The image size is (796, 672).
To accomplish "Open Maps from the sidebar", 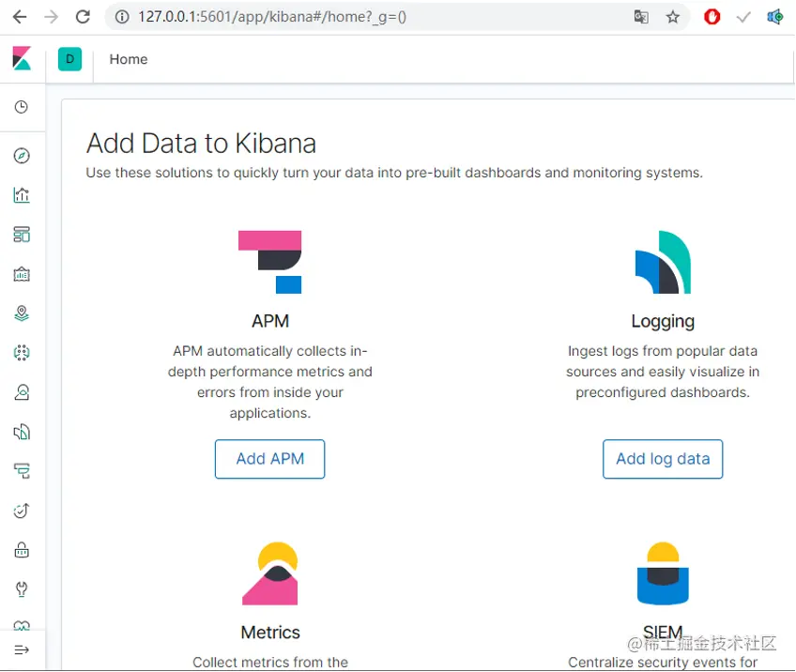I will pos(22,313).
